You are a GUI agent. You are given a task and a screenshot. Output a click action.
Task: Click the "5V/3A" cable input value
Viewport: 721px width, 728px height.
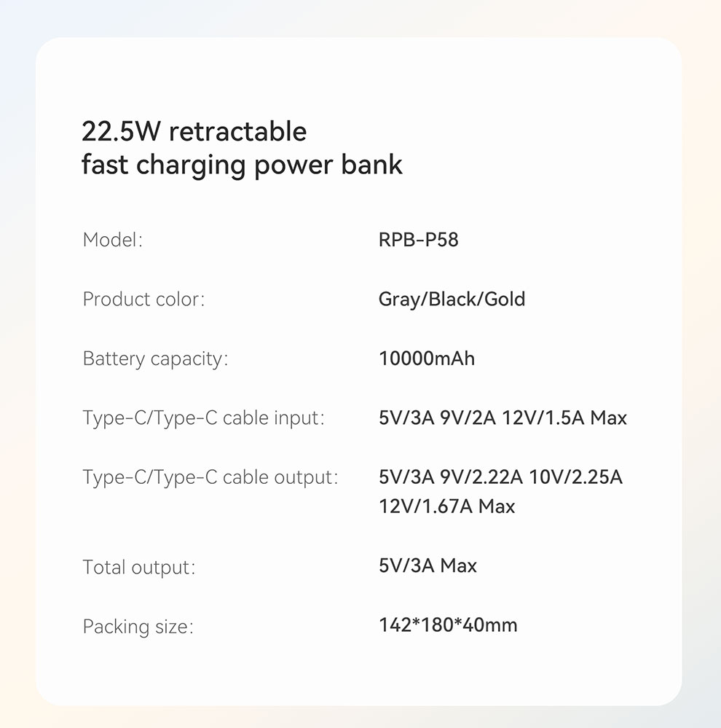point(406,419)
